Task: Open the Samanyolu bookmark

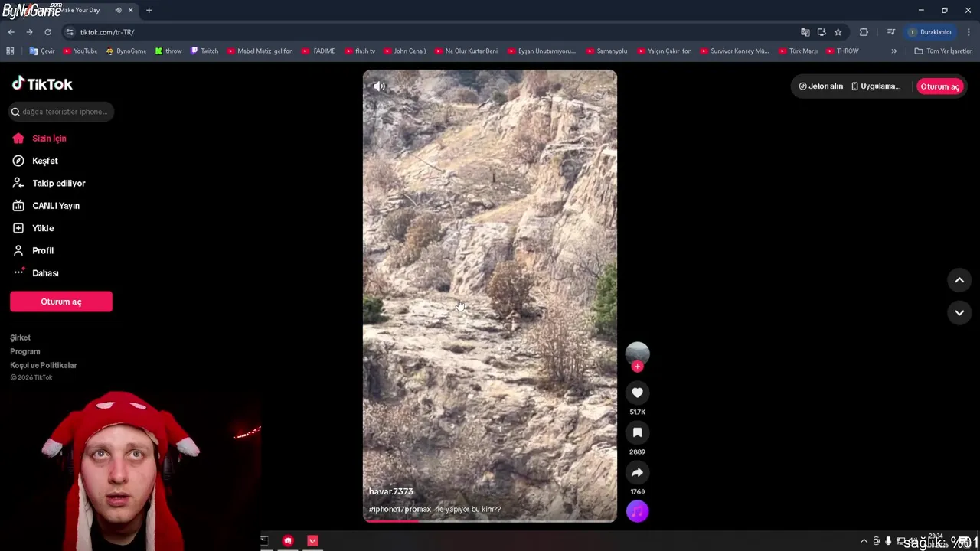Action: [x=606, y=51]
